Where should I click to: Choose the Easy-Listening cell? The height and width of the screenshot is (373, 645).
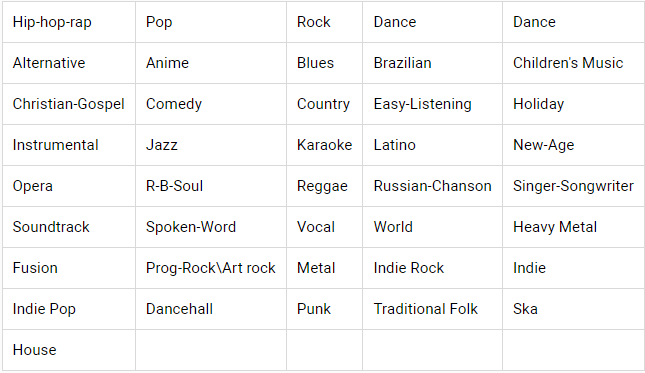point(432,104)
